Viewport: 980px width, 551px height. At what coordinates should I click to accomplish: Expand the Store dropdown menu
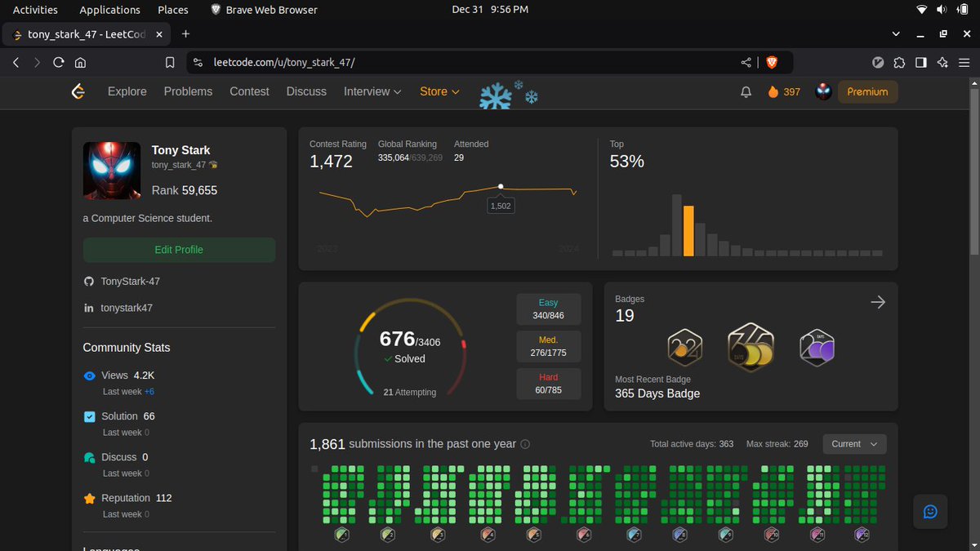(x=439, y=91)
